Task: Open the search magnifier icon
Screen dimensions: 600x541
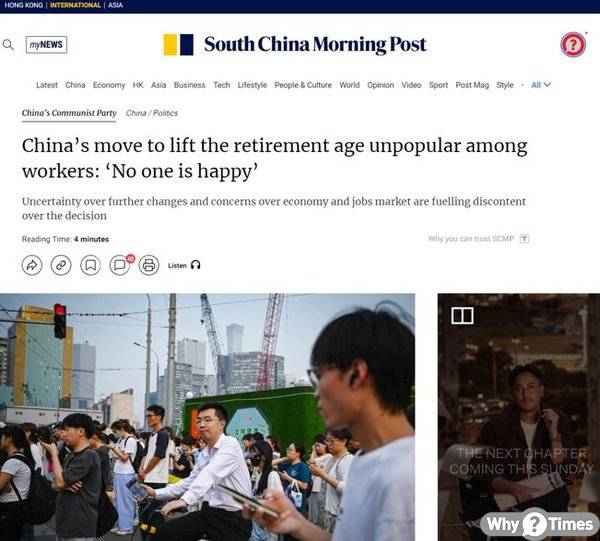Action: click(x=8, y=45)
